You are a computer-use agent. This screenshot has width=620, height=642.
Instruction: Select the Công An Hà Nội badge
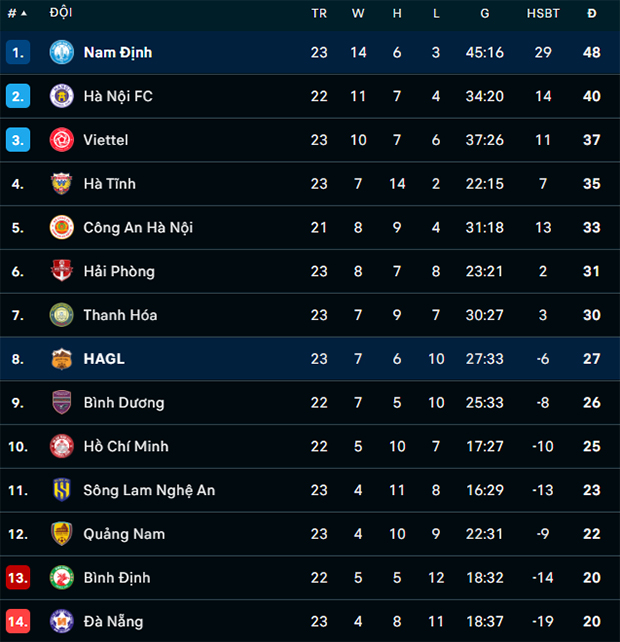(61, 227)
